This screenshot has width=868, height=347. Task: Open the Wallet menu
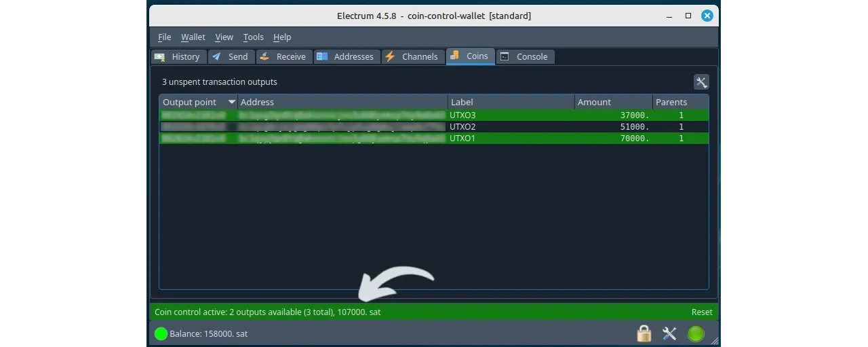point(193,37)
